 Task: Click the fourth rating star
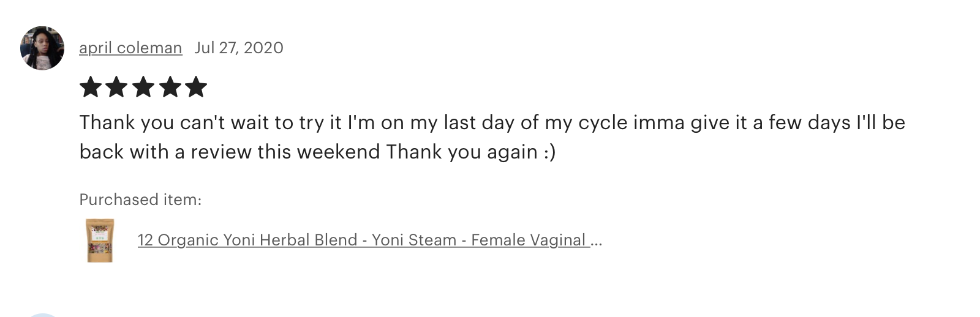pyautogui.click(x=170, y=87)
